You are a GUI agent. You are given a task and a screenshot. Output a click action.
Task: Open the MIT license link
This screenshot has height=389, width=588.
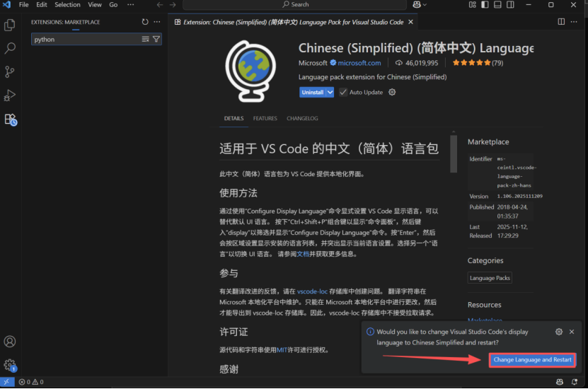tap(282, 350)
